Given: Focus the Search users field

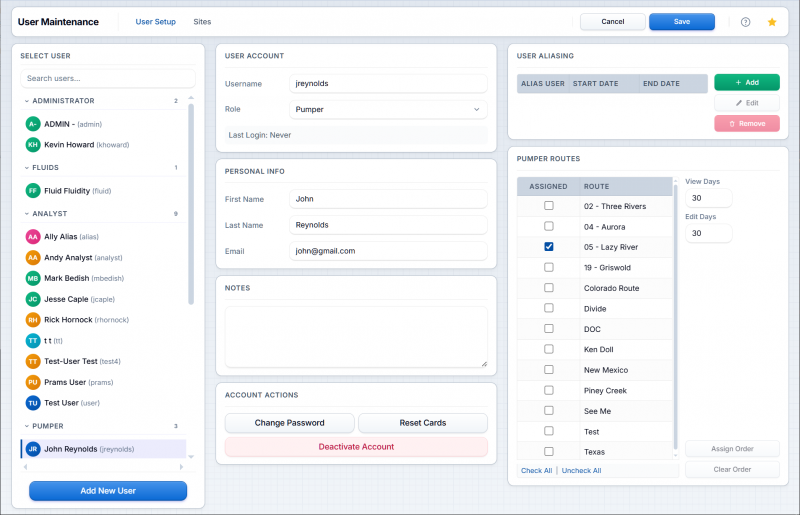Looking at the screenshot, I should [108, 78].
